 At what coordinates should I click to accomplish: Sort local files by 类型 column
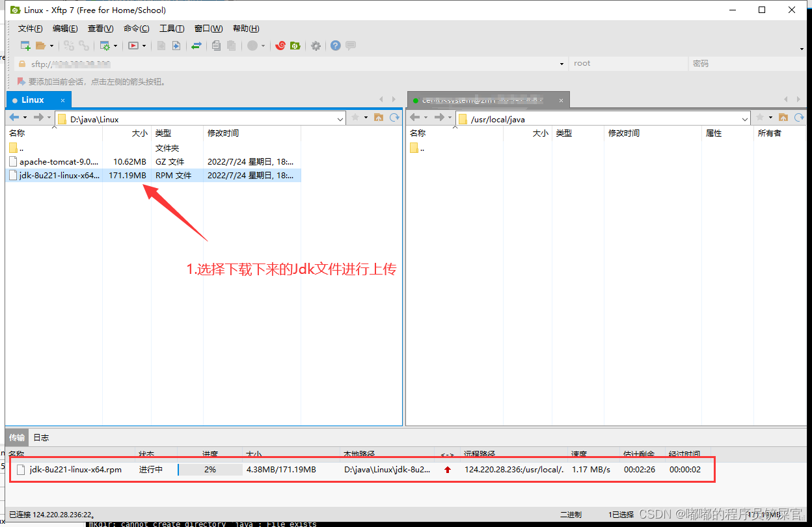pos(177,133)
